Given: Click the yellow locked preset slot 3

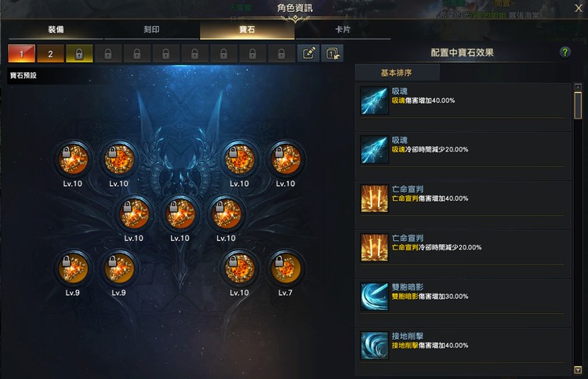Looking at the screenshot, I should (x=79, y=53).
